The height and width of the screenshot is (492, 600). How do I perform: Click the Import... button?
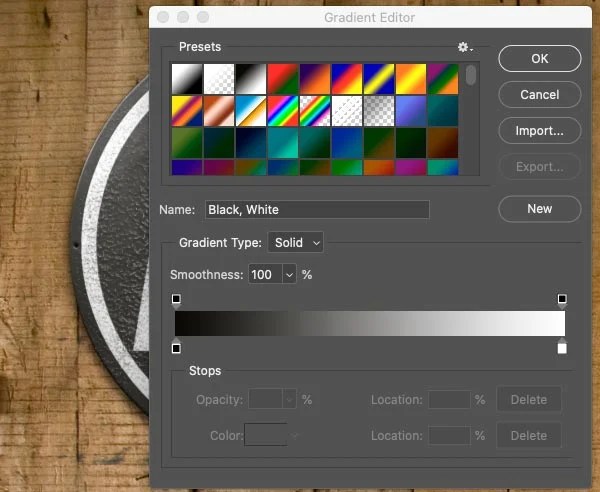tap(540, 130)
